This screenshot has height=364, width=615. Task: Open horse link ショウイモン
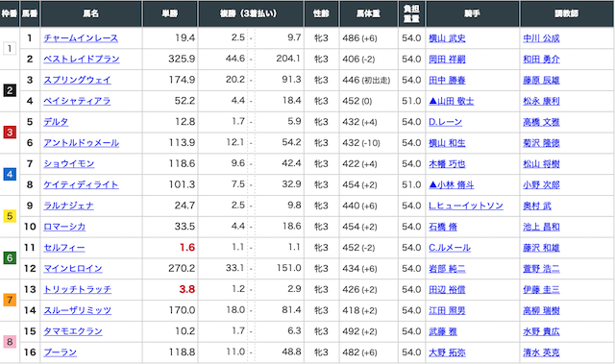click(69, 164)
